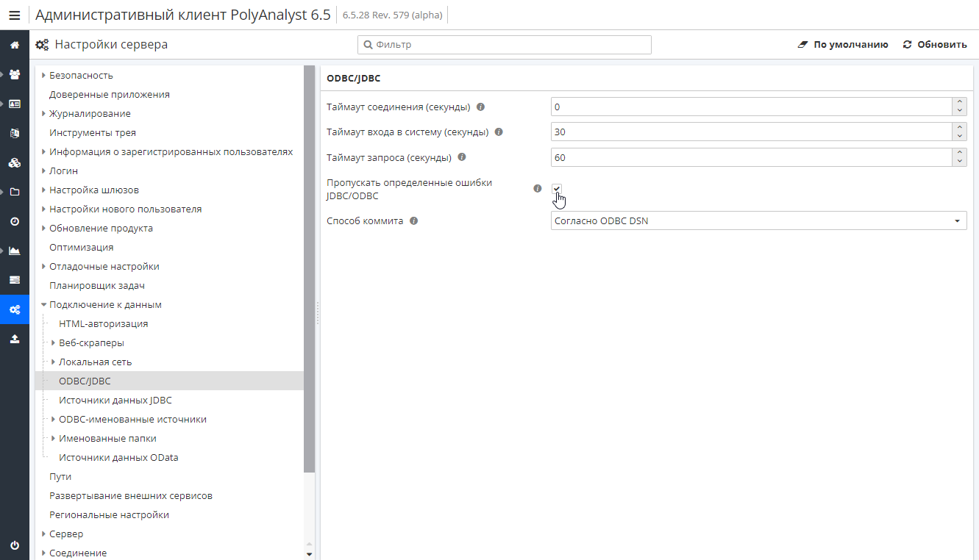Image resolution: width=979 pixels, height=560 pixels.
Task: Expand the Именованные папки subnode
Action: (54, 438)
